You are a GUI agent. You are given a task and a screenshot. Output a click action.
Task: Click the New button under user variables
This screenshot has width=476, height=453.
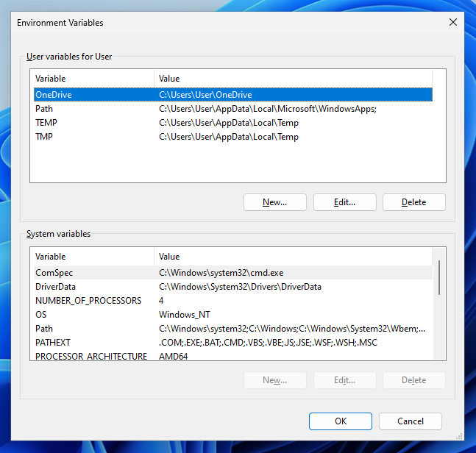point(274,202)
